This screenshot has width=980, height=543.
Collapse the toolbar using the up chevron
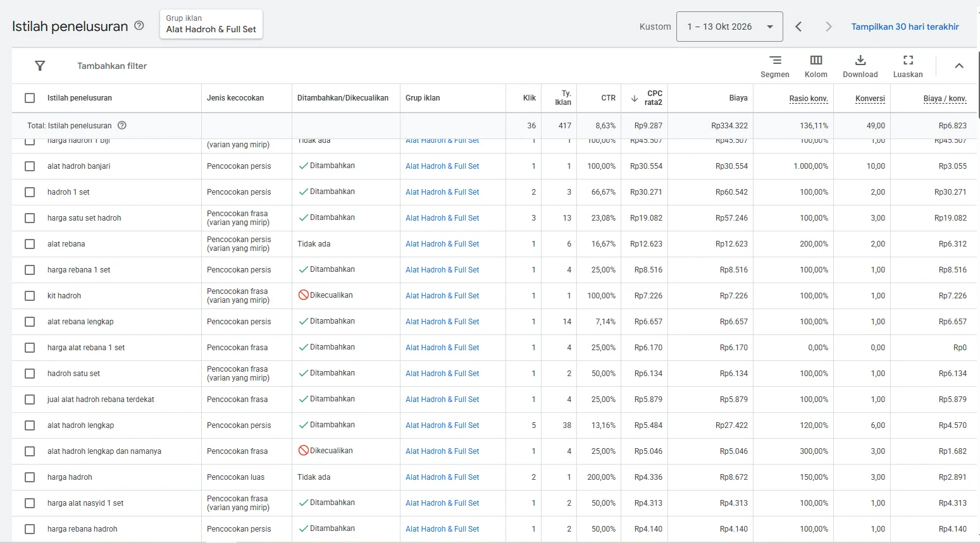tap(959, 66)
